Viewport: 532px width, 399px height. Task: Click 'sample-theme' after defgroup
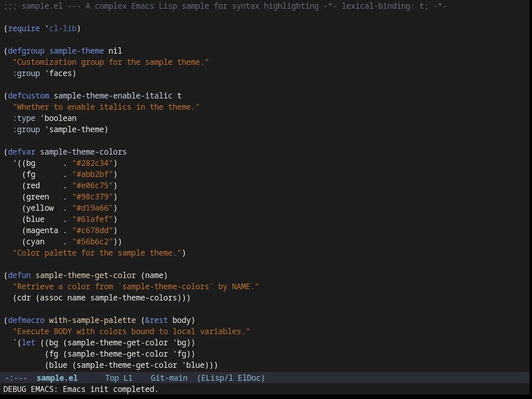(76, 51)
